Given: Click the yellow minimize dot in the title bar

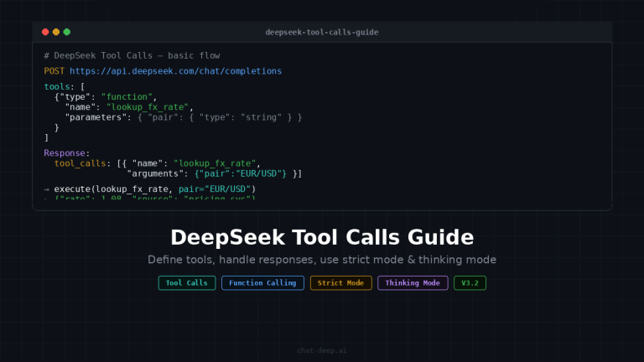Looking at the screenshot, I should point(56,32).
